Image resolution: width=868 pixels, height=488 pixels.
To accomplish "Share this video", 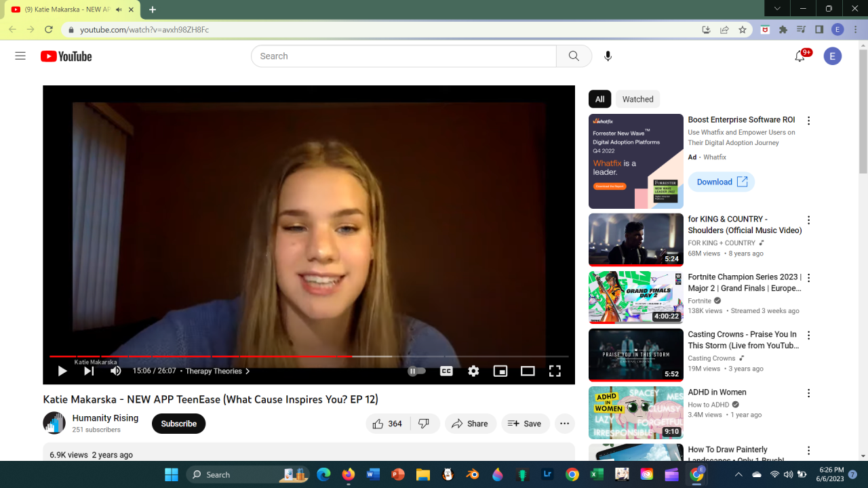I will point(470,424).
